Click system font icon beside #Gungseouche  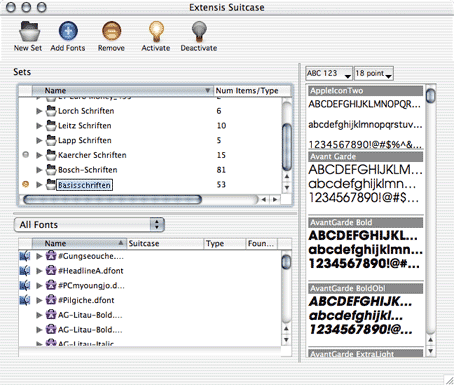tap(25, 256)
